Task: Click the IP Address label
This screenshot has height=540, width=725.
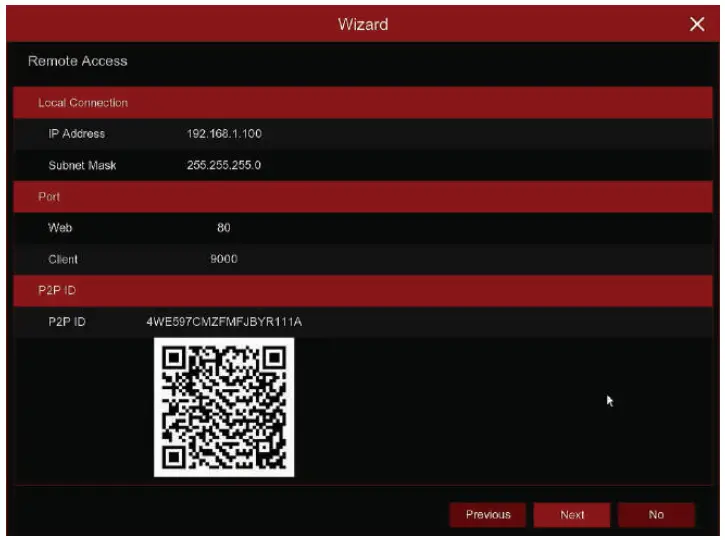Action: (77, 134)
